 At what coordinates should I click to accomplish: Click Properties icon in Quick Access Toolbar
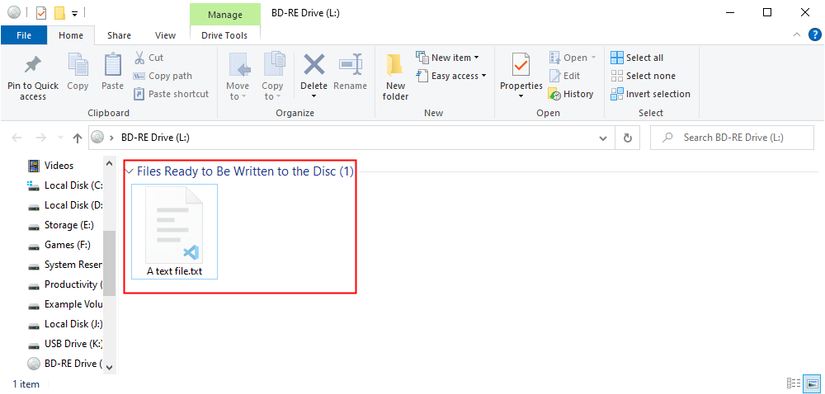coord(41,12)
